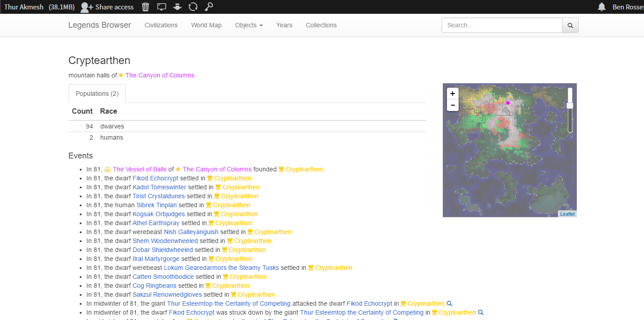Click magnifier icon after giant attacked Fikod Echocrypt event
This screenshot has height=320, width=644.
[x=450, y=303]
